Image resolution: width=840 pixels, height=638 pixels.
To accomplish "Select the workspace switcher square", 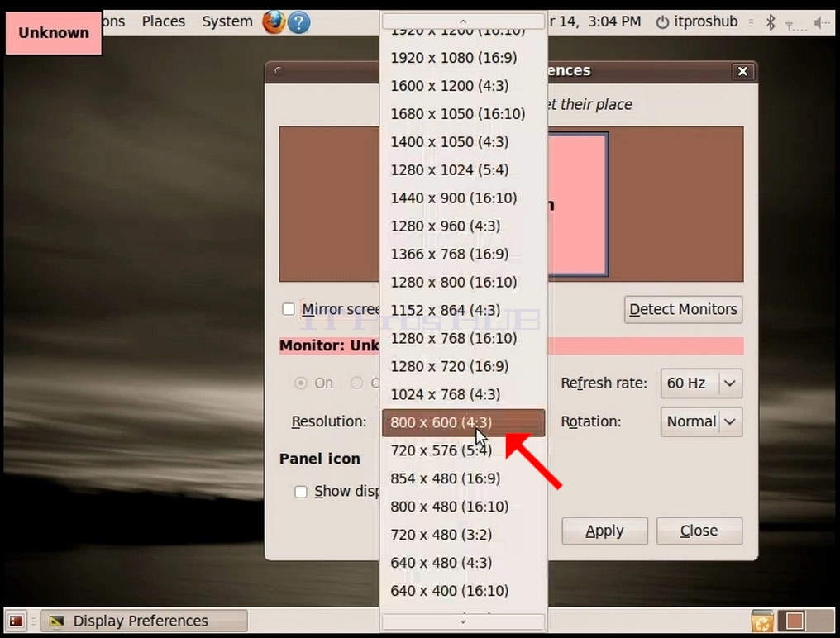I will pos(795,621).
